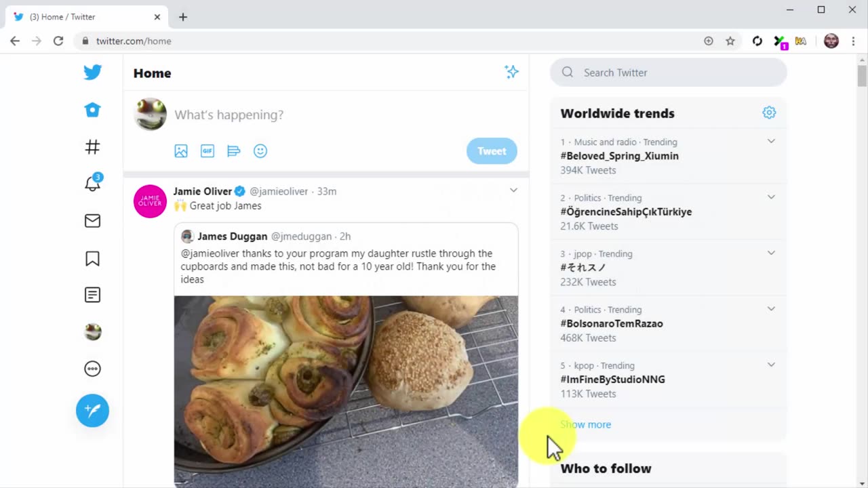Click the page vertical scrollbar thumb

point(862,75)
